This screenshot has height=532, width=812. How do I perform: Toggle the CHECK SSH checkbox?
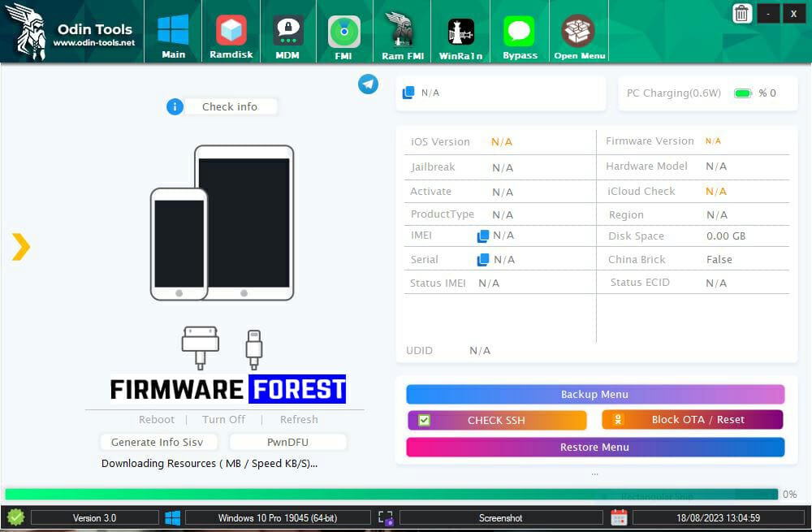424,419
